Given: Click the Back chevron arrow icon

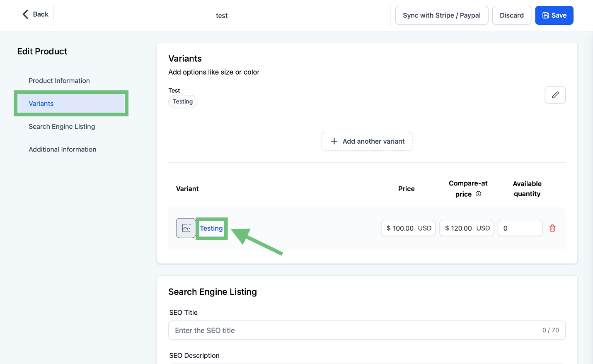Looking at the screenshot, I should [25, 14].
